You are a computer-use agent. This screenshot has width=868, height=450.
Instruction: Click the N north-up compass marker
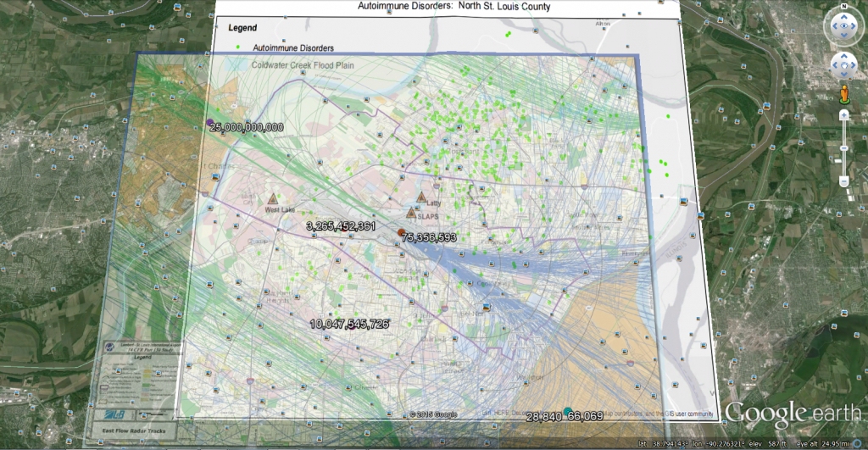(843, 6)
